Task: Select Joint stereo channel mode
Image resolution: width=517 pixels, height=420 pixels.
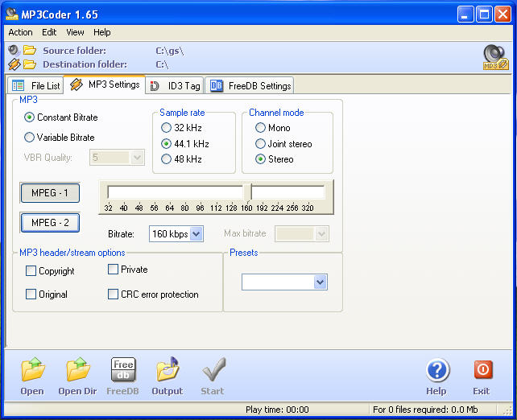Action: [x=260, y=144]
